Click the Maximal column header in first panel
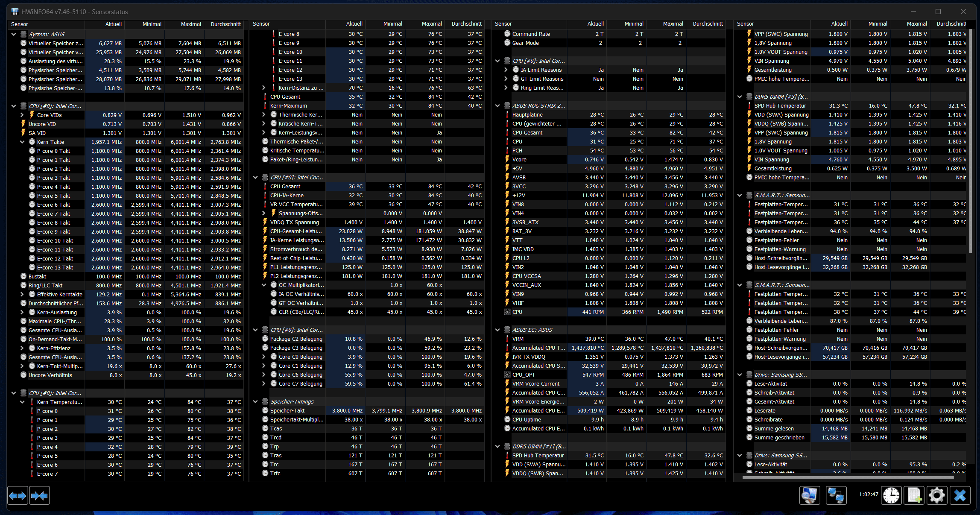This screenshot has width=980, height=515. click(190, 24)
